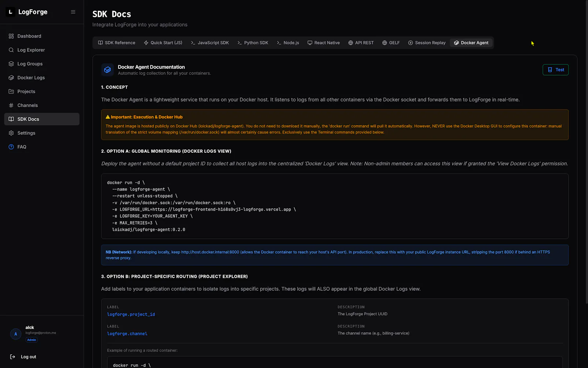Click the Python SDK terminal prompt icon
Screen dimensions: 588x368
point(240,43)
